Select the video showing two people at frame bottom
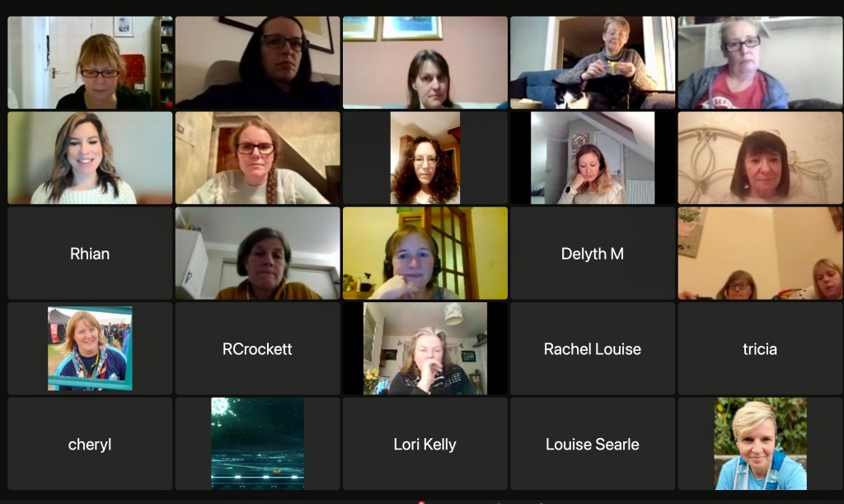Image resolution: width=844 pixels, height=504 pixels. pyautogui.click(x=760, y=254)
